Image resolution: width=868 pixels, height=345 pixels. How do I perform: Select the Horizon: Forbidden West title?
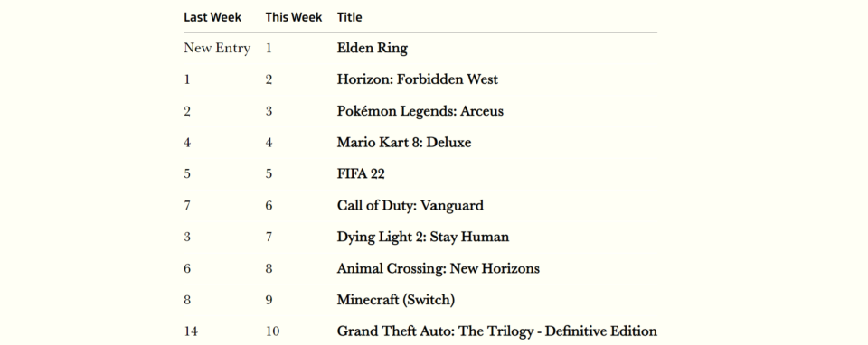[x=418, y=79]
